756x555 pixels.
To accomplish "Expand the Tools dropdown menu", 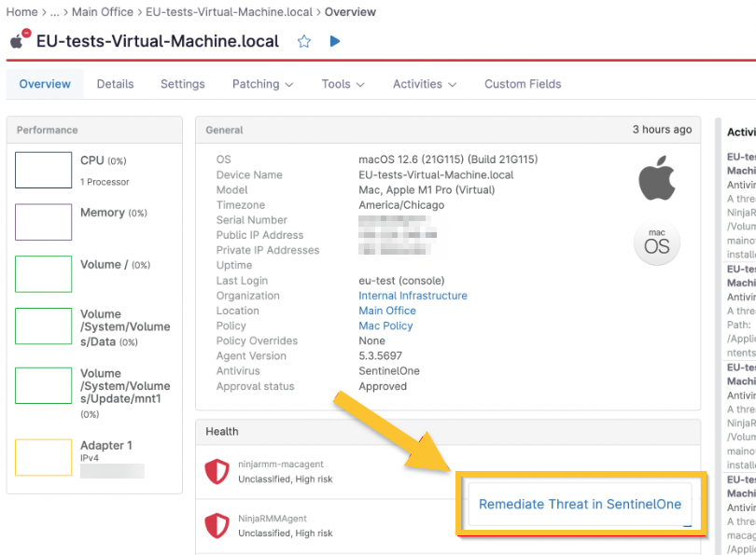I will (x=343, y=84).
